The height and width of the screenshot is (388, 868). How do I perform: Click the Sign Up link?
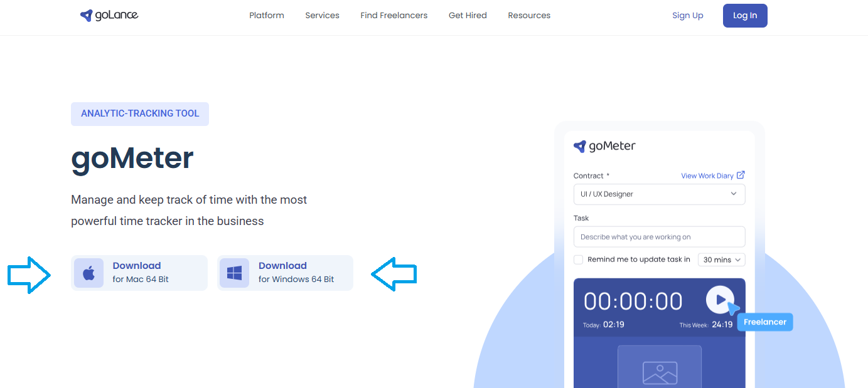point(688,16)
